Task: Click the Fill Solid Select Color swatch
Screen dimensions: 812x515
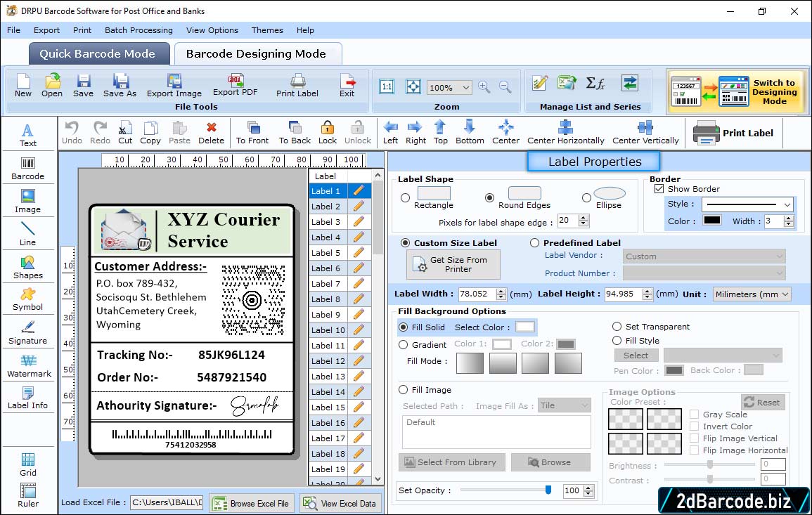Action: 524,327
